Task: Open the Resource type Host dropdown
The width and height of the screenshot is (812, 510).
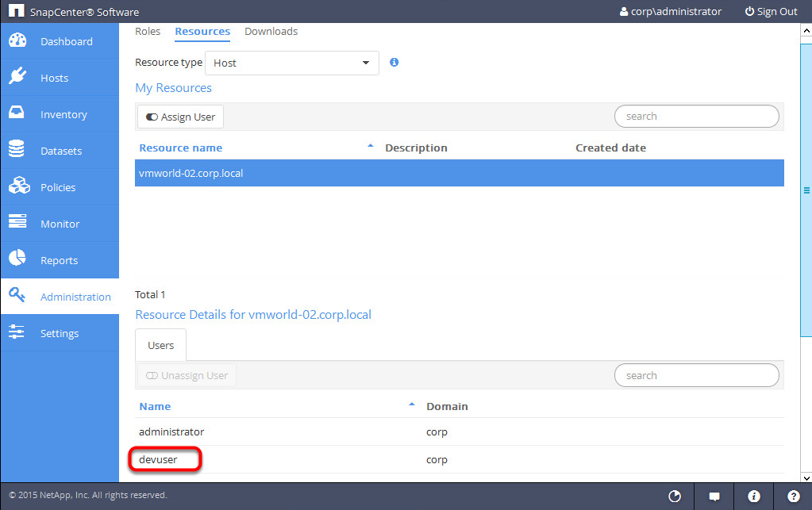Action: coord(292,63)
